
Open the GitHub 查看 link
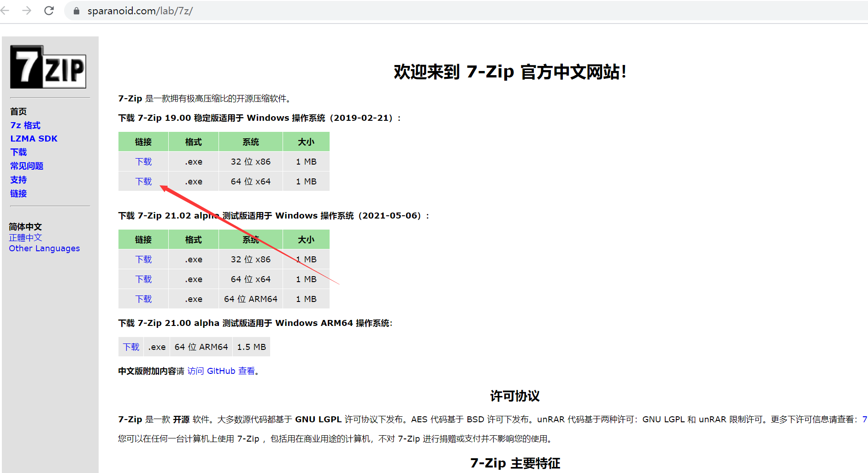tap(220, 371)
